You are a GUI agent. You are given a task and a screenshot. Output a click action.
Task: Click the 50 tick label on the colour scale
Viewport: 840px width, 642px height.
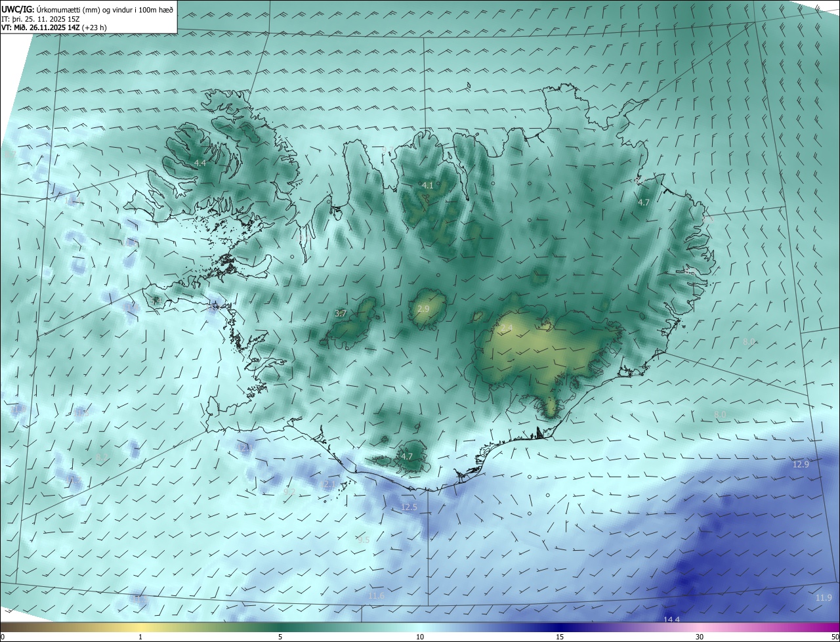[835, 637]
